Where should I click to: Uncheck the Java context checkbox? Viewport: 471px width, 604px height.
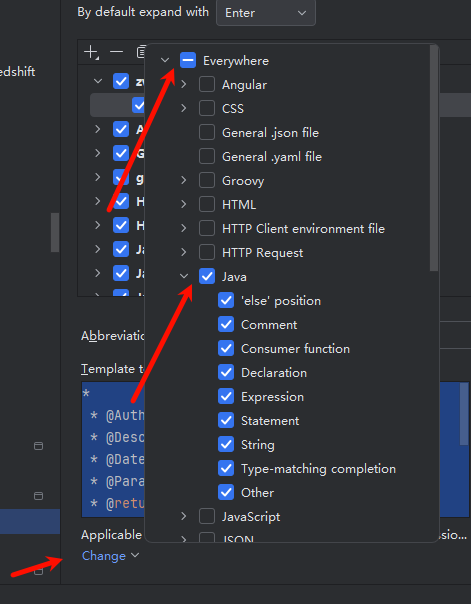click(207, 276)
